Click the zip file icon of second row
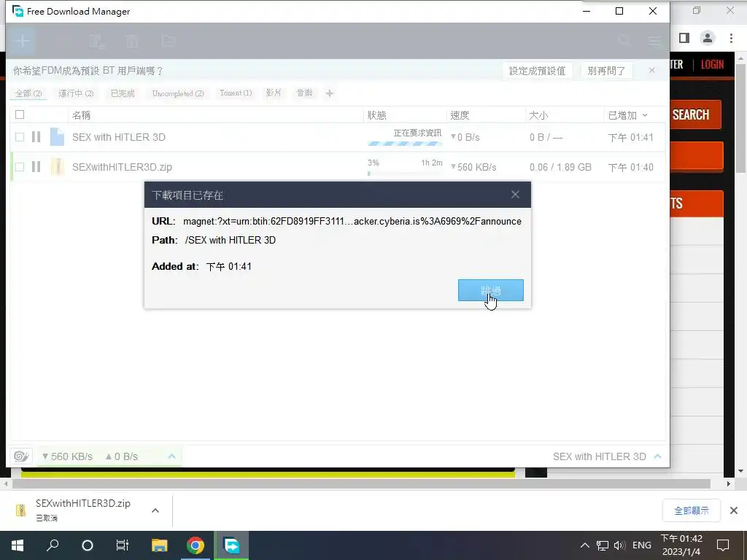This screenshot has width=747, height=560. point(57,167)
